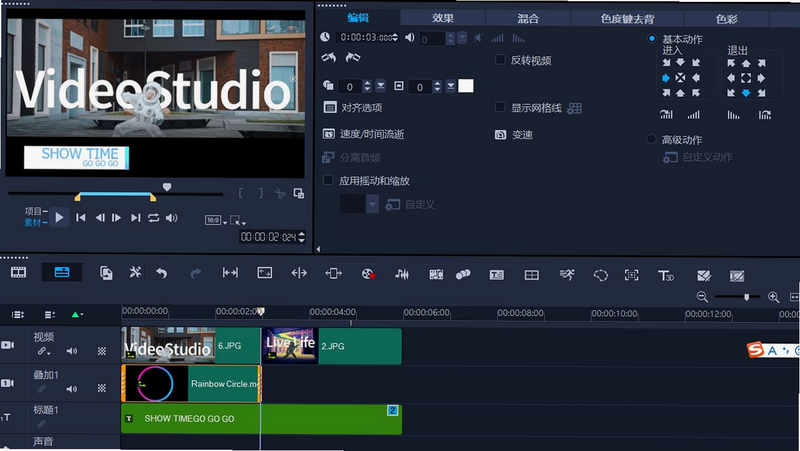This screenshot has height=451, width=800.
Task: Select the 高级动作 radio button
Action: [652, 139]
